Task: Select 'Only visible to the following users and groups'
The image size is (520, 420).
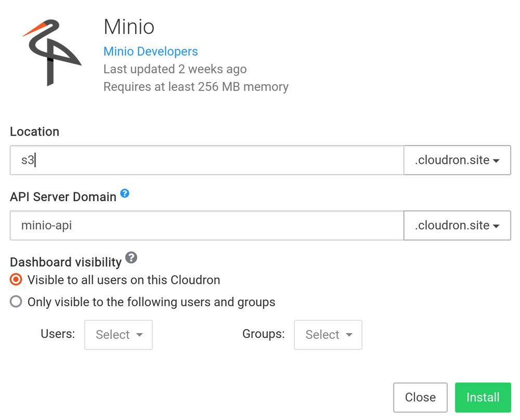Action: tap(15, 301)
